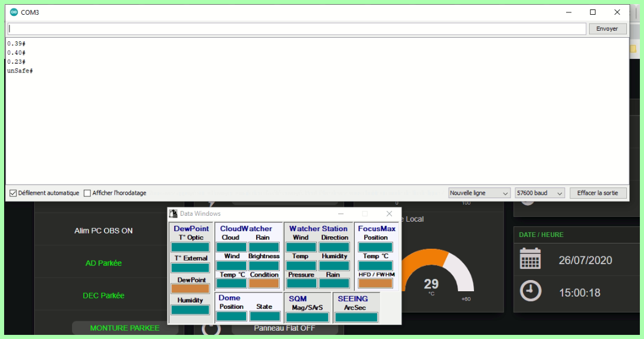Click the SEEING ArcSec value box

click(x=357, y=317)
